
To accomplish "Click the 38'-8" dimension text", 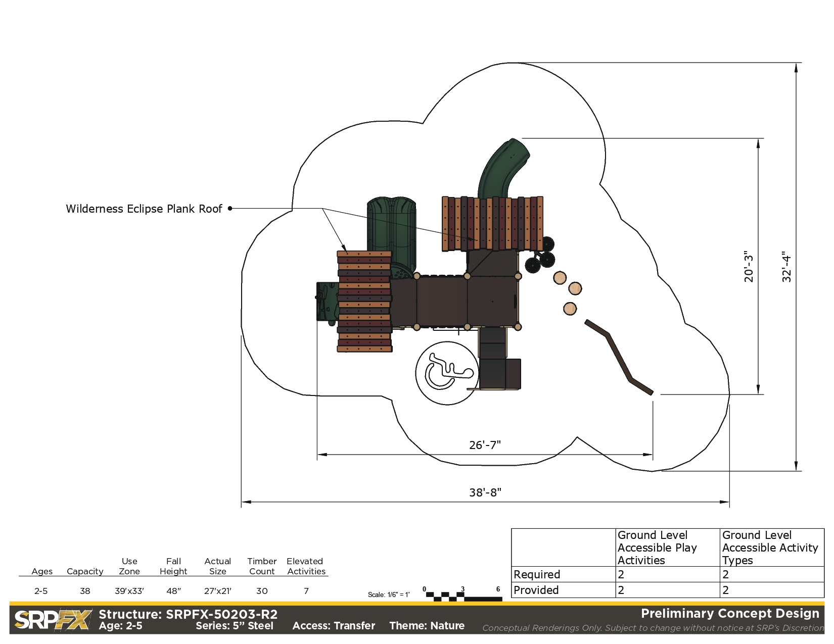I will click(x=485, y=492).
